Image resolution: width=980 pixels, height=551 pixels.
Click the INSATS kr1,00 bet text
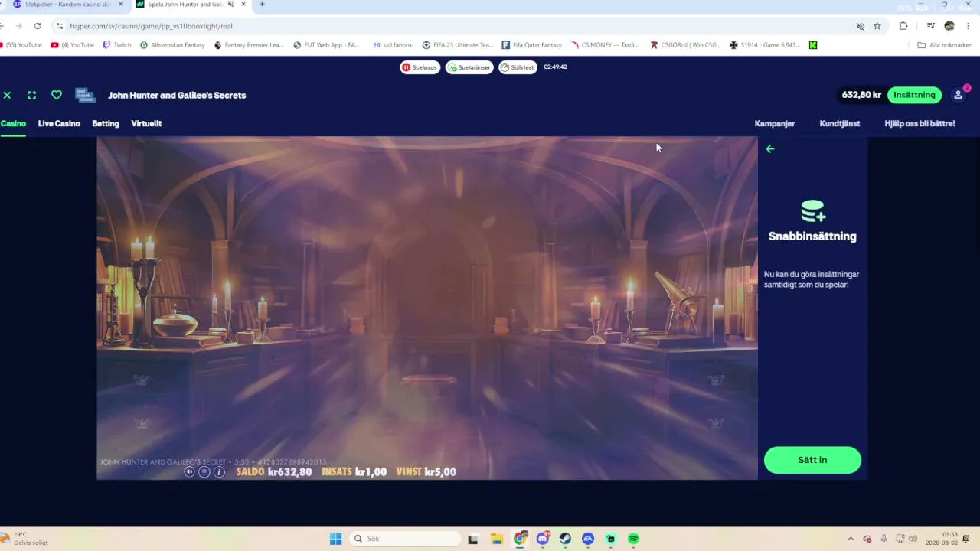point(354,472)
